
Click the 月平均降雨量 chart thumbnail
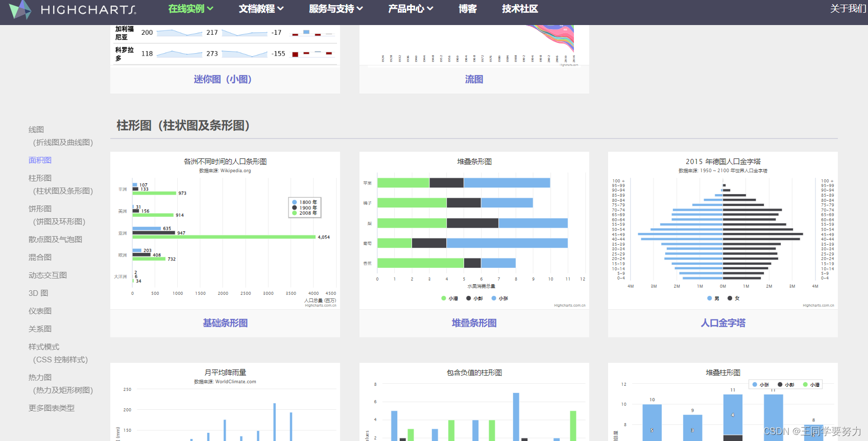(x=225, y=402)
